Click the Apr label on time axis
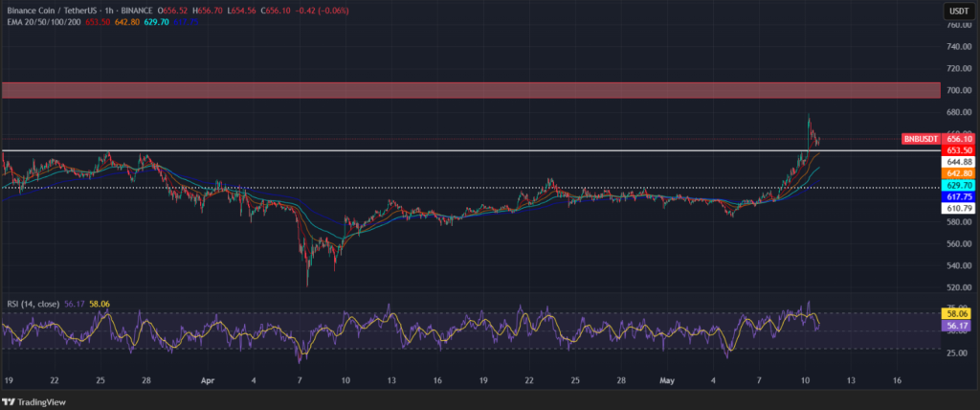Screen dimensions: 980x410 click(x=208, y=380)
